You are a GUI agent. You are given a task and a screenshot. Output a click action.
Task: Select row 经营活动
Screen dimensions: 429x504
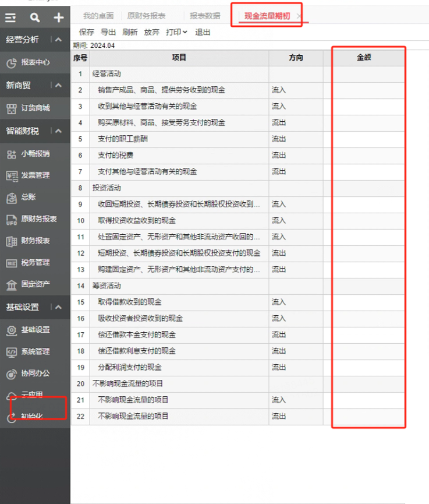[x=238, y=74]
